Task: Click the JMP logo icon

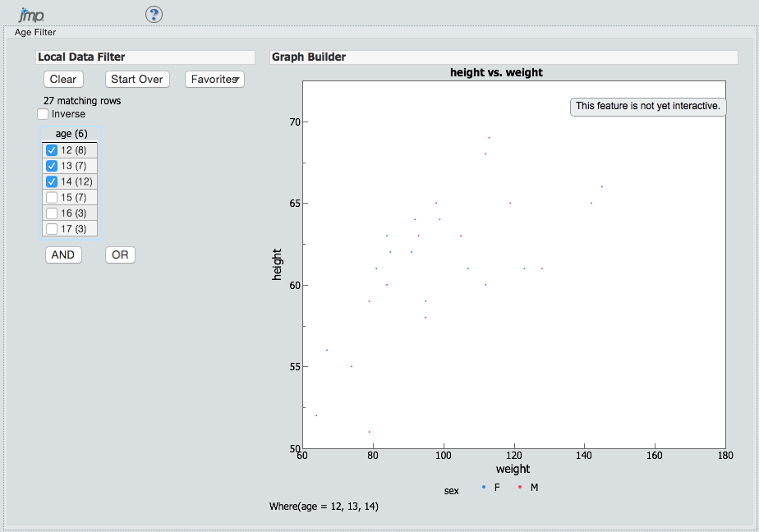Action: click(x=31, y=15)
